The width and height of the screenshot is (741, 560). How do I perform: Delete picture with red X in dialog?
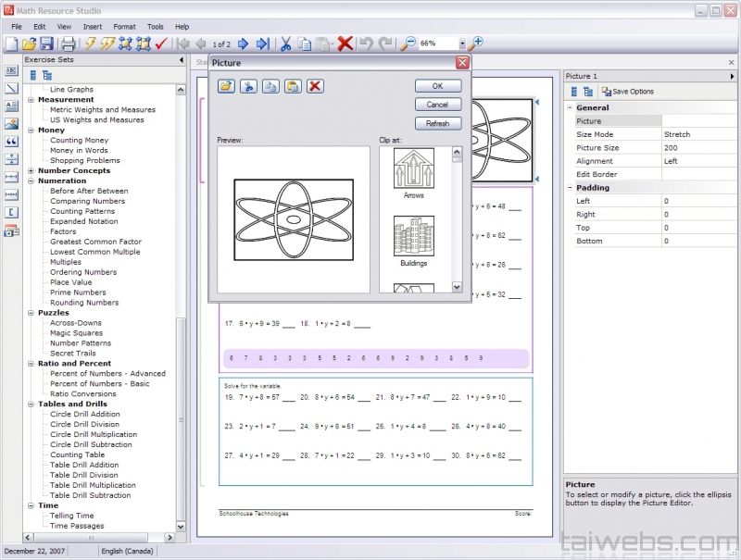pos(315,86)
